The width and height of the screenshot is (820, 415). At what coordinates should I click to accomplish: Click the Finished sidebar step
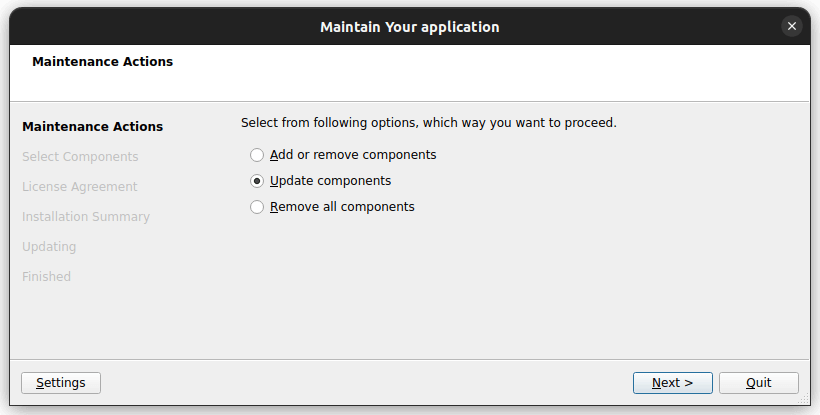(46, 277)
